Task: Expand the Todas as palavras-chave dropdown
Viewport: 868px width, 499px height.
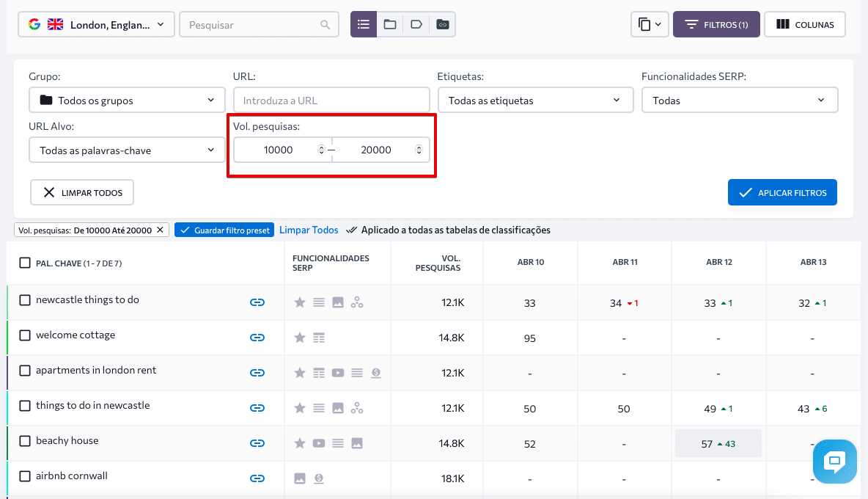Action: [127, 150]
